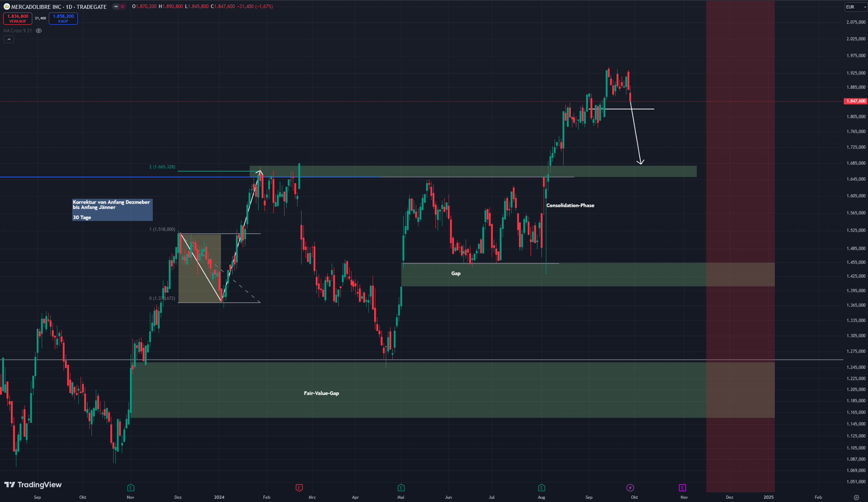
Task: Open the MERCADOLIBRE INC symbol title
Action: coord(59,7)
